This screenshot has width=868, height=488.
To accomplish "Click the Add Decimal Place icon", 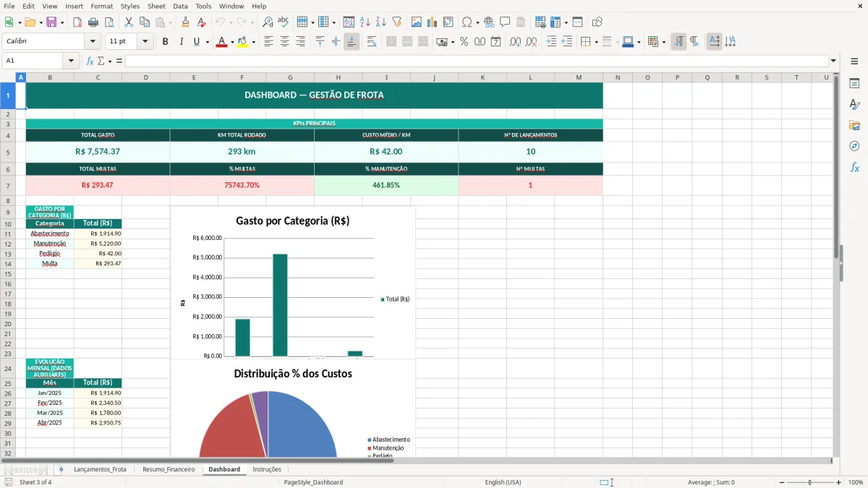I will 515,42.
